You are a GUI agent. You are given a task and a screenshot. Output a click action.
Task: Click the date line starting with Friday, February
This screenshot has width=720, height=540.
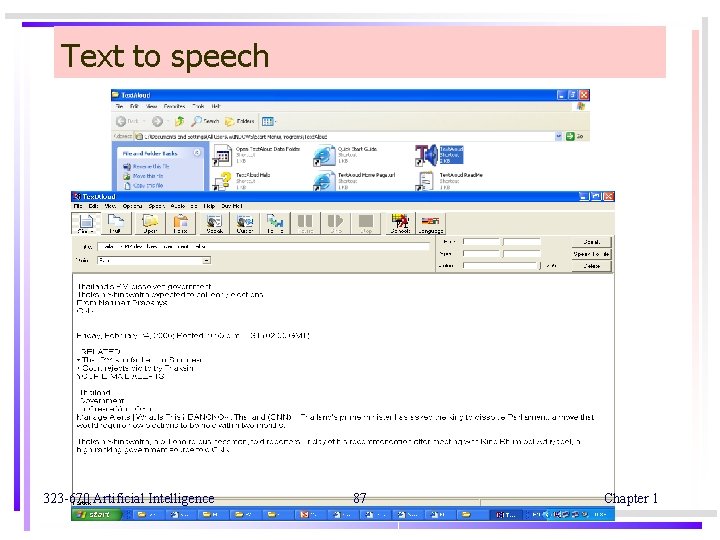click(193, 336)
